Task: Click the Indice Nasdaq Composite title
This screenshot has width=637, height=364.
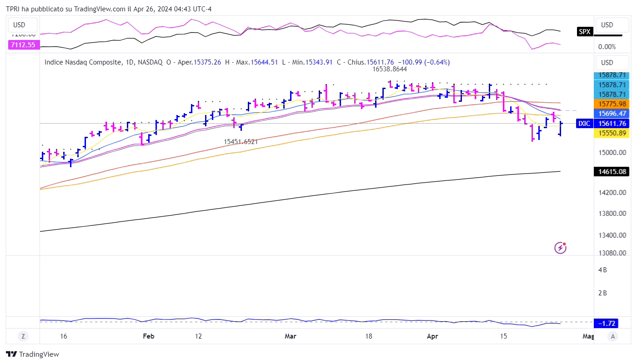Action: (83, 62)
